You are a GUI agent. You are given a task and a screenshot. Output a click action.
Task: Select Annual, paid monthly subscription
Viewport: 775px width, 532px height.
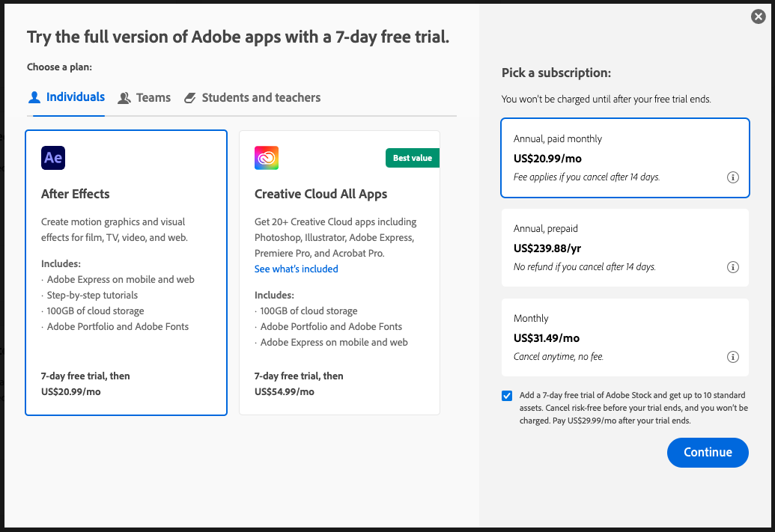click(625, 158)
